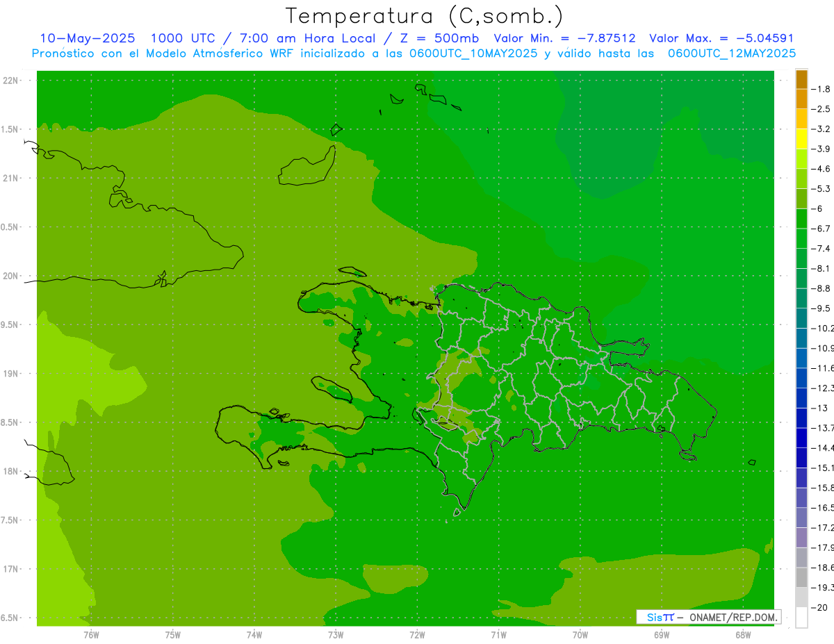Click the 'Z = 500mb' level text

(439, 38)
